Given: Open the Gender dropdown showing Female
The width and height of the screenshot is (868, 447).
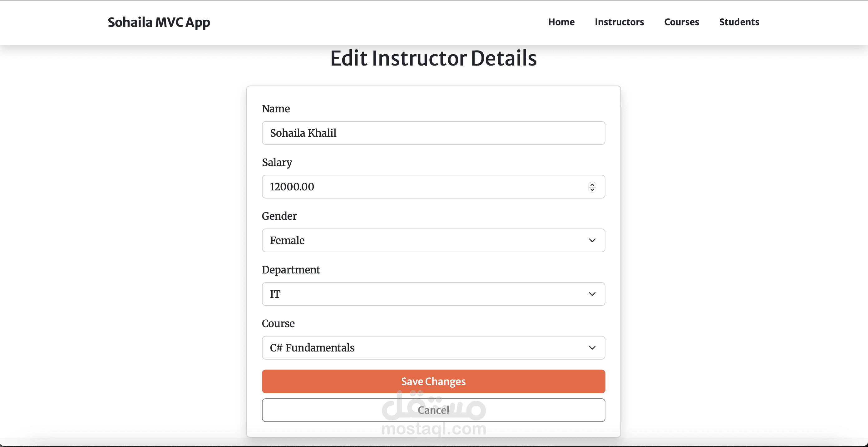Looking at the screenshot, I should click(433, 240).
